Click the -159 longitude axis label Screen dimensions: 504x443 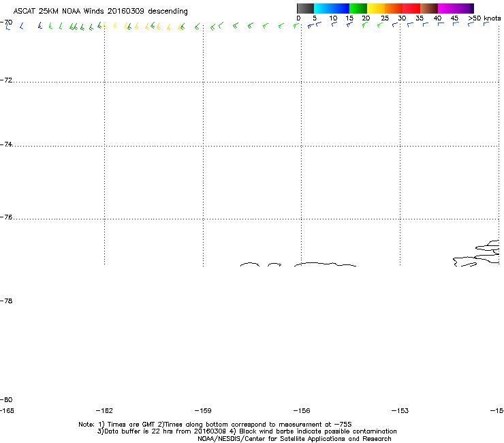tap(203, 410)
